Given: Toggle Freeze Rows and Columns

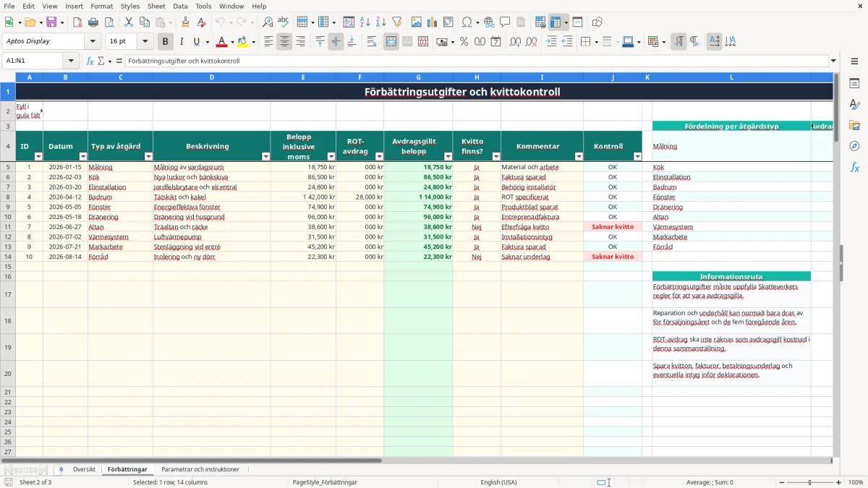Looking at the screenshot, I should click(x=556, y=22).
